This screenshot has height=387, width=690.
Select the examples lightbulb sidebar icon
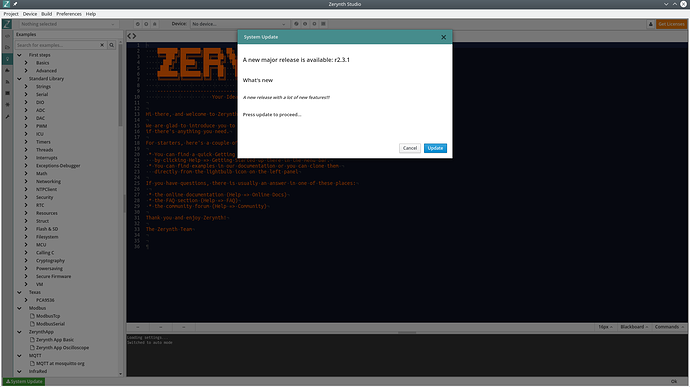click(x=7, y=59)
